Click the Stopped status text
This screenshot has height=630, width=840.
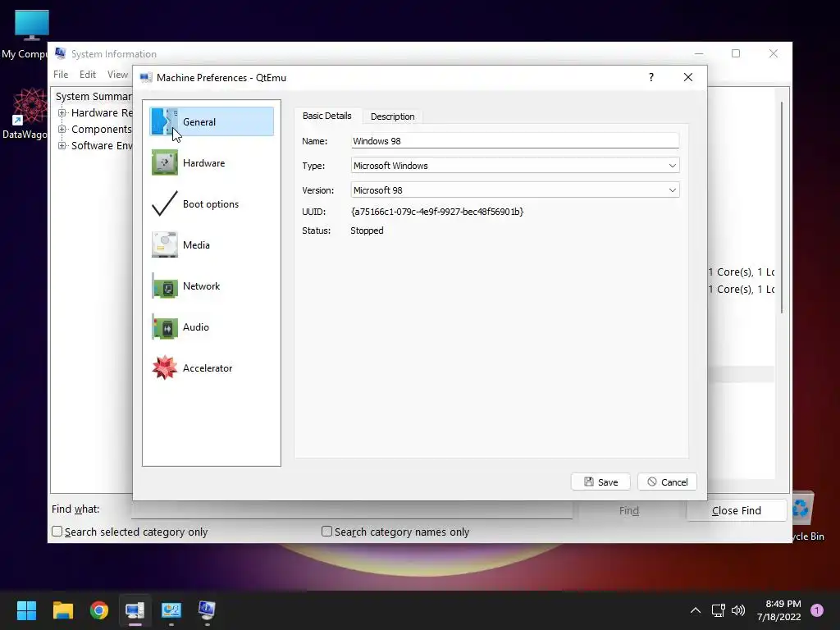click(367, 231)
